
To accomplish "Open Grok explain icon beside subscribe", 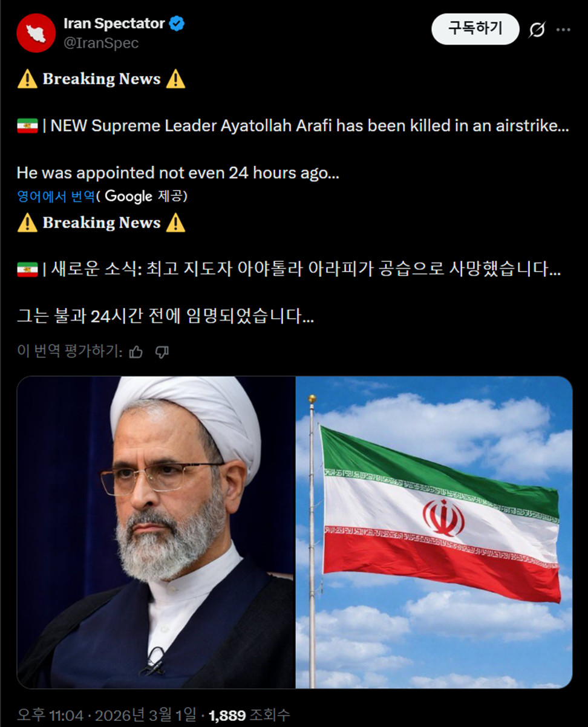I will tap(537, 30).
